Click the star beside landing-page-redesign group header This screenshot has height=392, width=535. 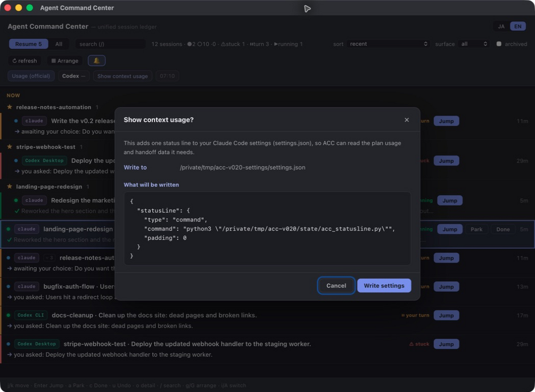(x=10, y=186)
